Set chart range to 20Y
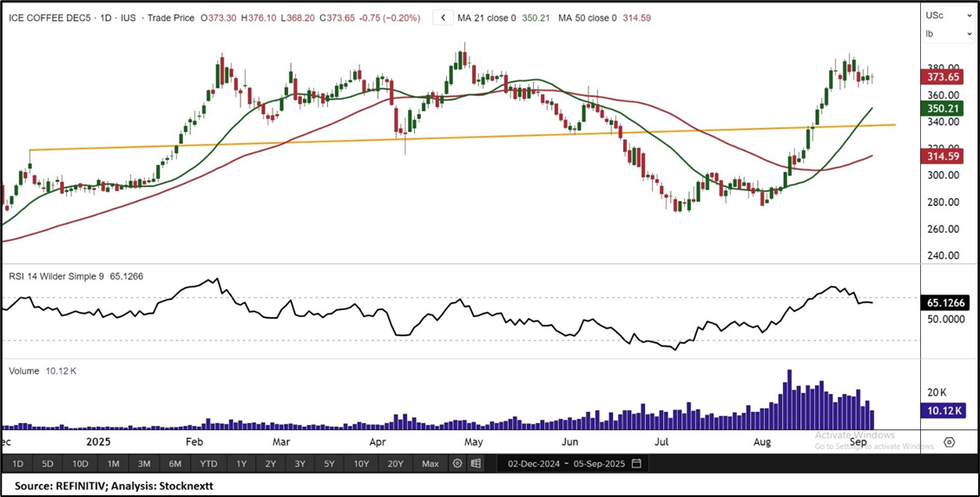Screen dimensions: 980x497 click(395, 464)
